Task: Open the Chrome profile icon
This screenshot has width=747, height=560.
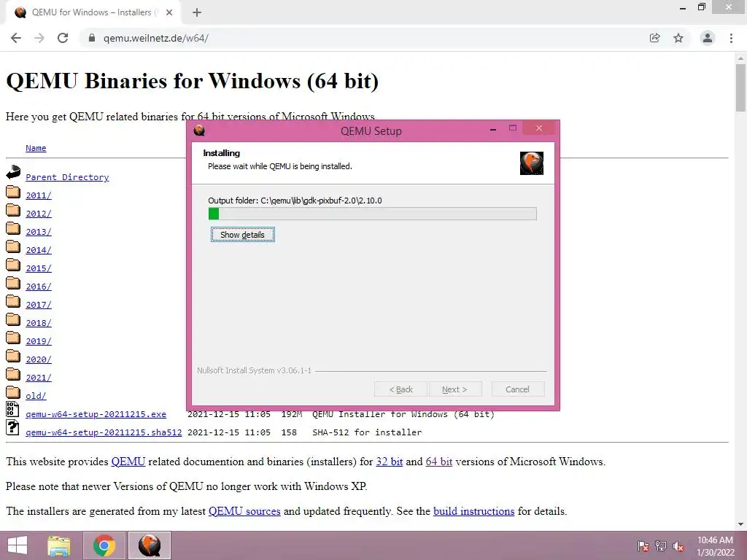Action: (x=708, y=38)
